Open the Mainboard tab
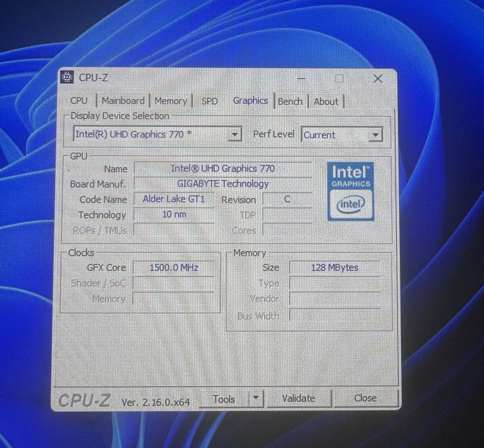 coord(123,101)
